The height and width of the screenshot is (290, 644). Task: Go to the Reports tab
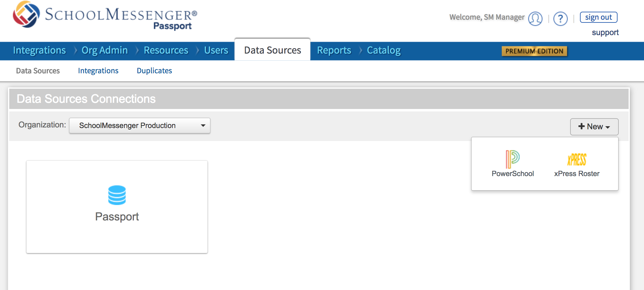point(334,50)
